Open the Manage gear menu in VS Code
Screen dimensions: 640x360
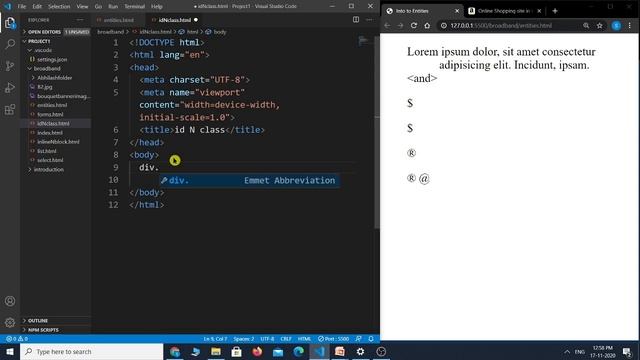click(10, 322)
